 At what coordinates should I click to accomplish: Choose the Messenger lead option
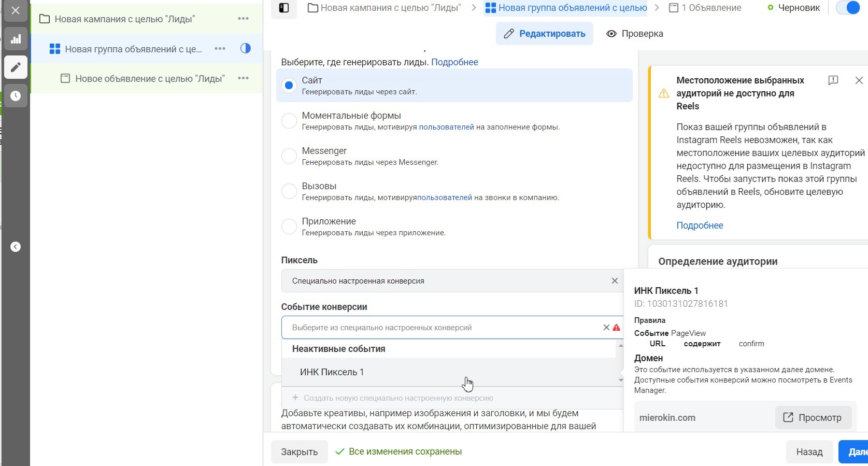pyautogui.click(x=289, y=156)
